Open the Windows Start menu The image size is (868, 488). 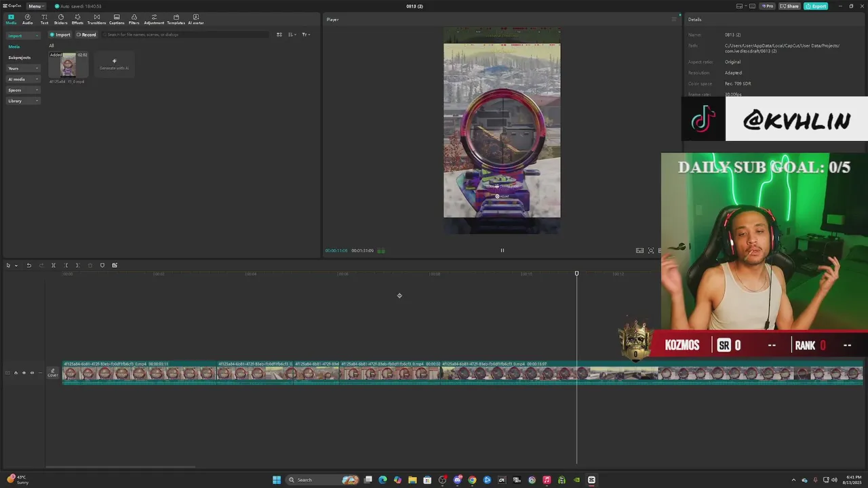pyautogui.click(x=277, y=480)
